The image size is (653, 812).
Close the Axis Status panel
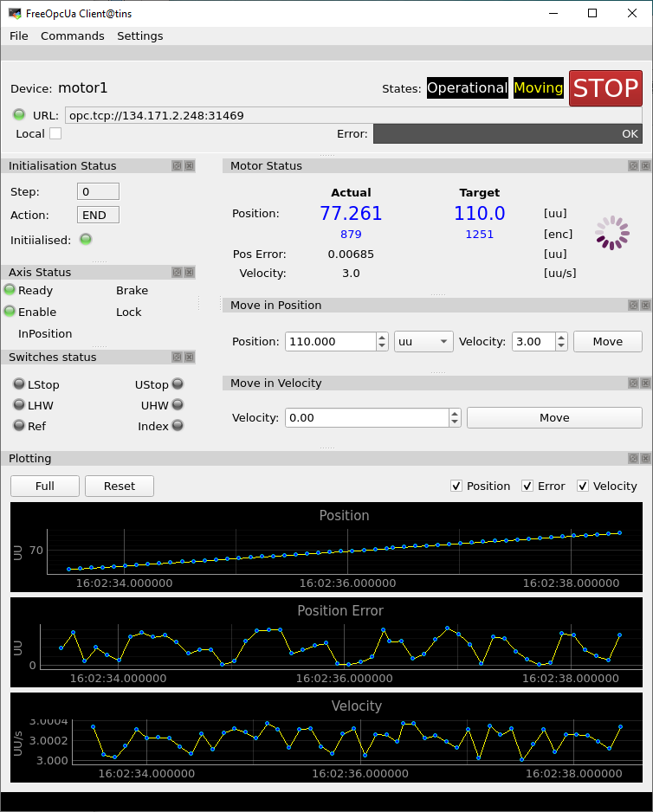(189, 272)
